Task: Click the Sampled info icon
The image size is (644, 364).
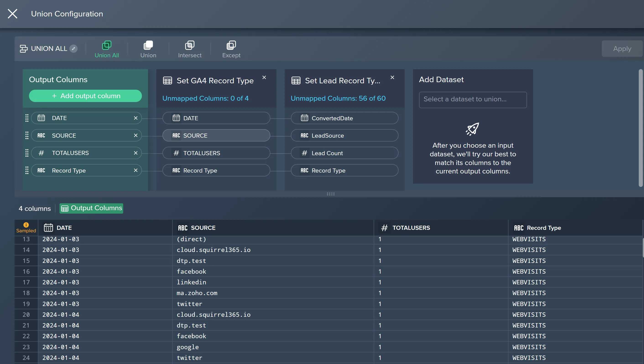Action: (x=26, y=225)
